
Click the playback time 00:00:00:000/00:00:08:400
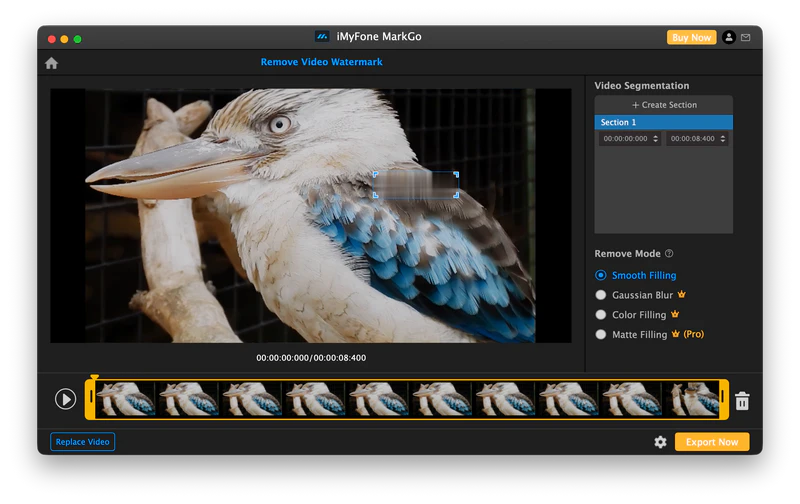pyautogui.click(x=311, y=358)
